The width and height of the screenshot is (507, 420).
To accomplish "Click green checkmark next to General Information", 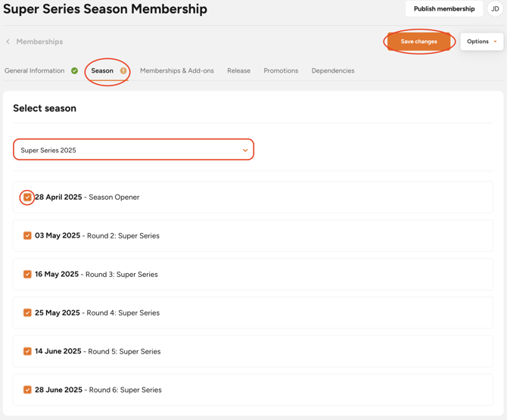I will (x=74, y=71).
